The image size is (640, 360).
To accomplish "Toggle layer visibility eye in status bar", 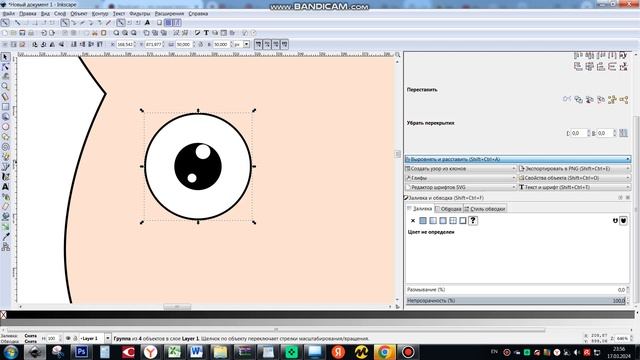I will (68, 338).
